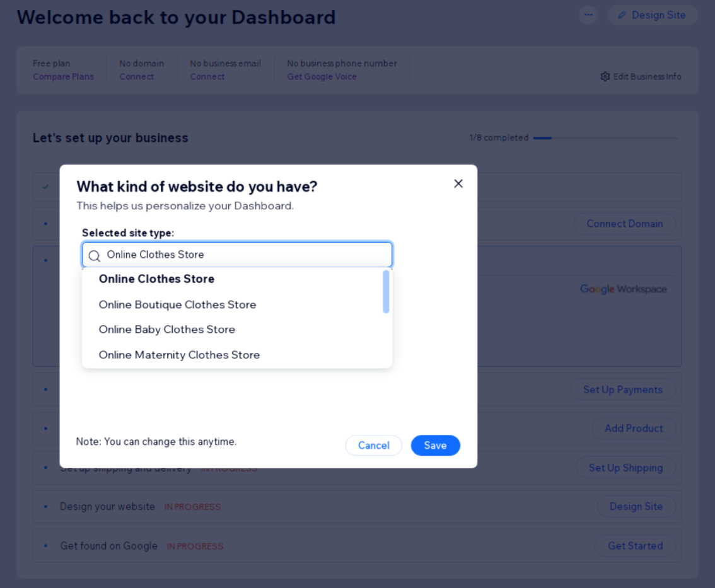The width and height of the screenshot is (715, 588).
Task: Pick Online Baby Clothes Store option
Action: 166,329
